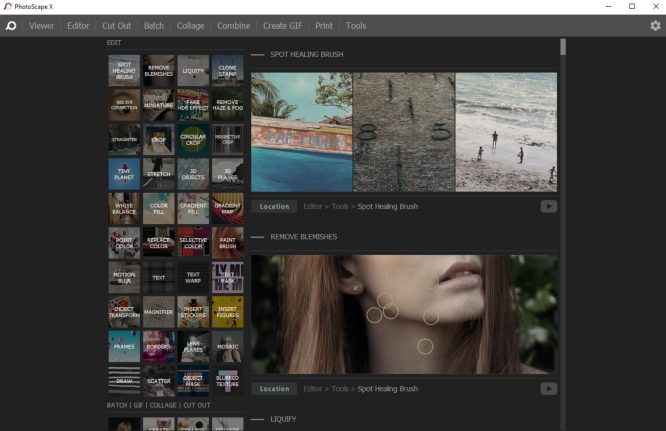This screenshot has width=666, height=431.
Task: Click the vertical scrollbar thumb
Action: click(x=563, y=47)
